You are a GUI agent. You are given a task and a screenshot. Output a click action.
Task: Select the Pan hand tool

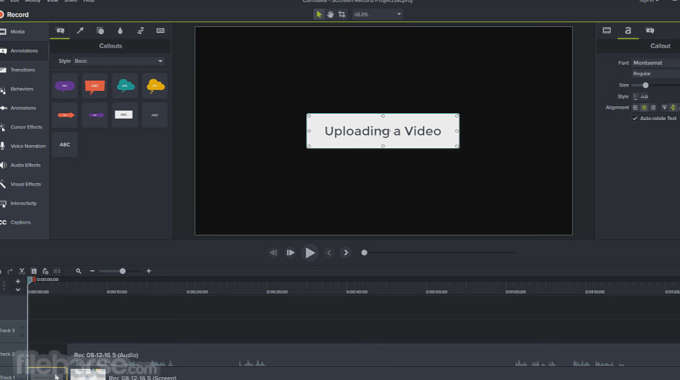(x=330, y=14)
